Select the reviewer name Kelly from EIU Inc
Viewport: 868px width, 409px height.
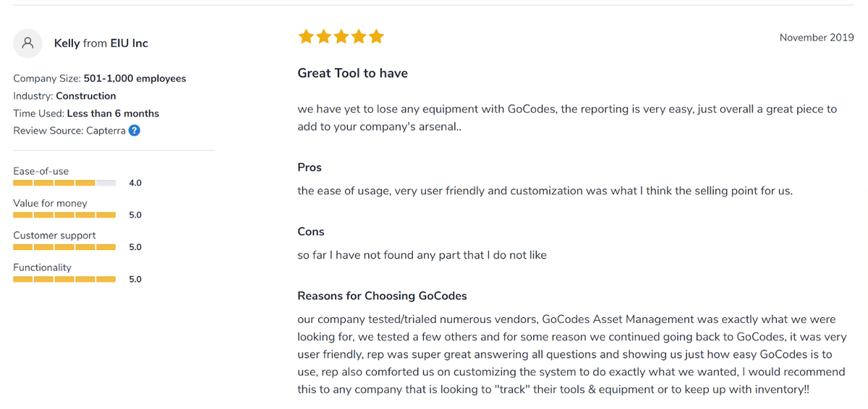[101, 43]
